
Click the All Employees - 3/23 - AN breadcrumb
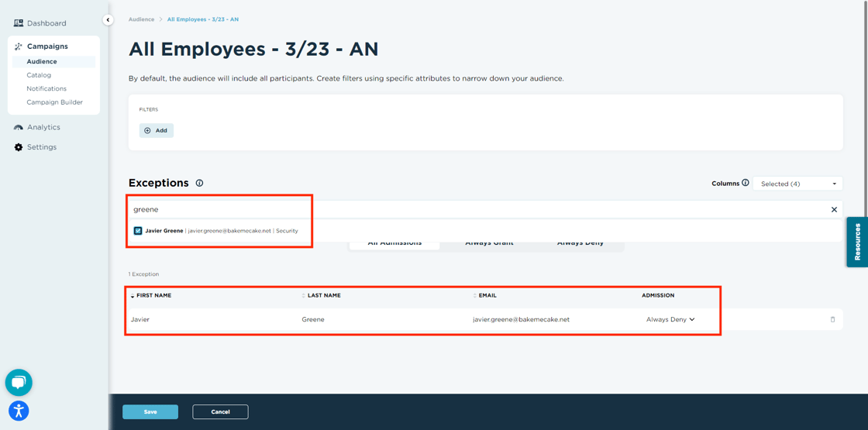coord(202,19)
